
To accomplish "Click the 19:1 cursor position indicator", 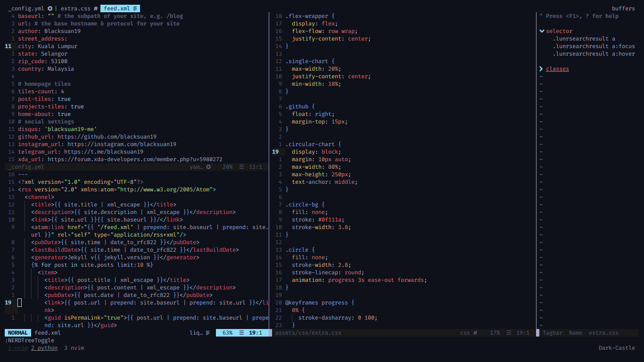I will pyautogui.click(x=256, y=333).
